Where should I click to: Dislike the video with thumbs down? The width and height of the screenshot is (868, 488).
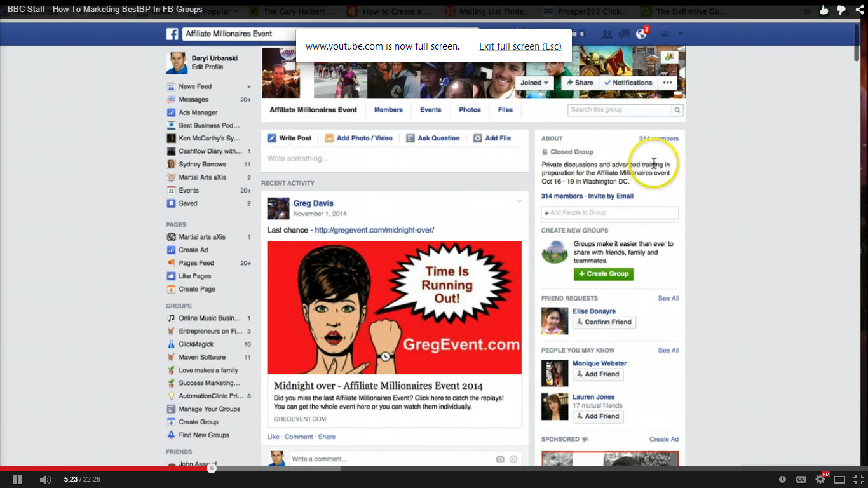click(x=841, y=10)
